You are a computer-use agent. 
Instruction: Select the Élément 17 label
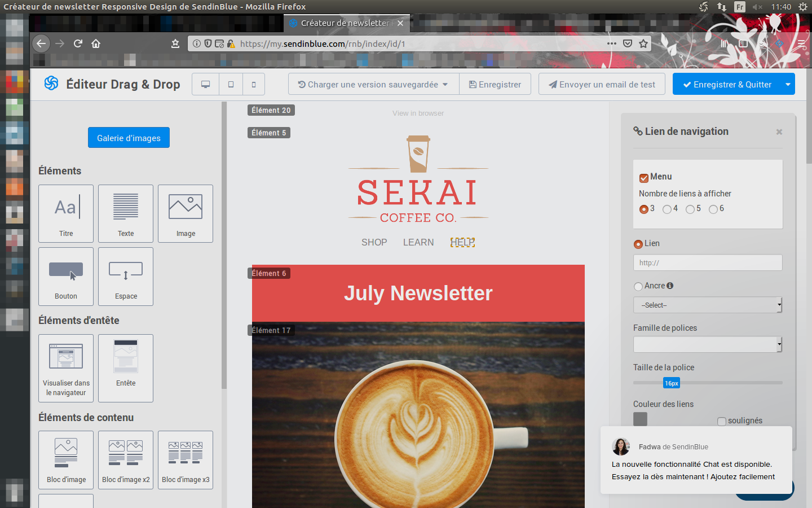[271, 330]
